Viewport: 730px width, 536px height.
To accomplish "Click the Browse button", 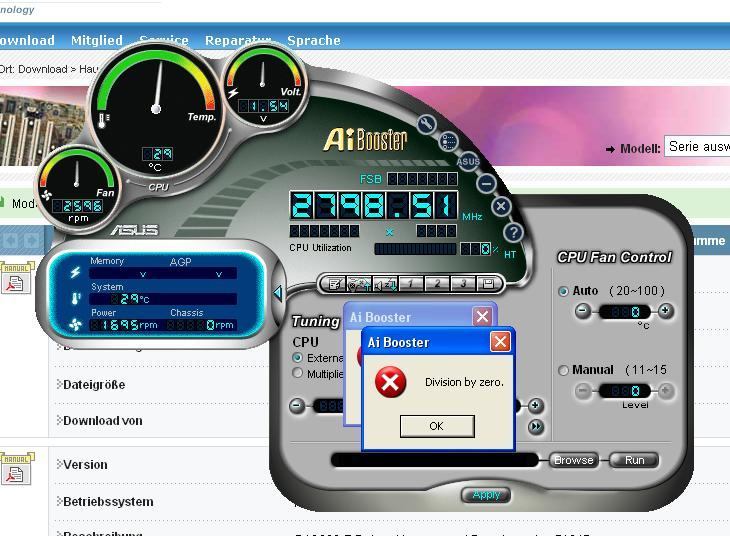I will tap(574, 460).
